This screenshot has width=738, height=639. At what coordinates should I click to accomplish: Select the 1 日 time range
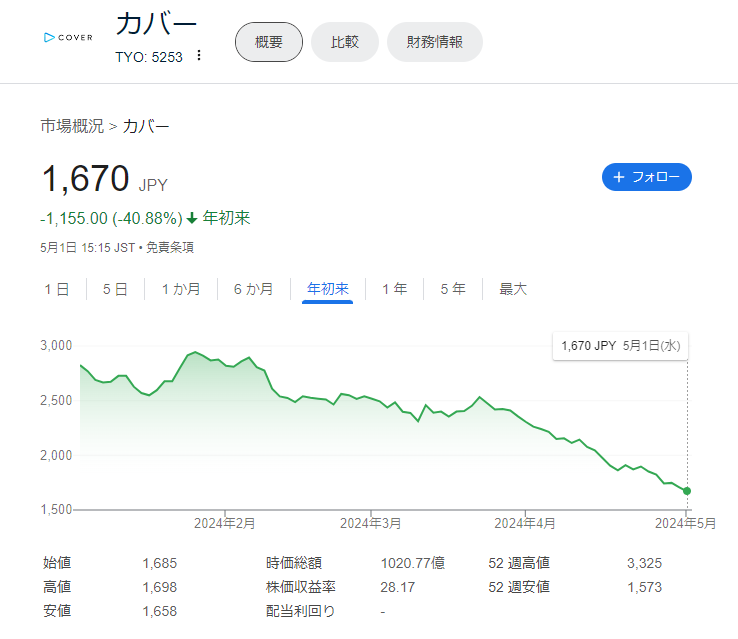click(57, 289)
